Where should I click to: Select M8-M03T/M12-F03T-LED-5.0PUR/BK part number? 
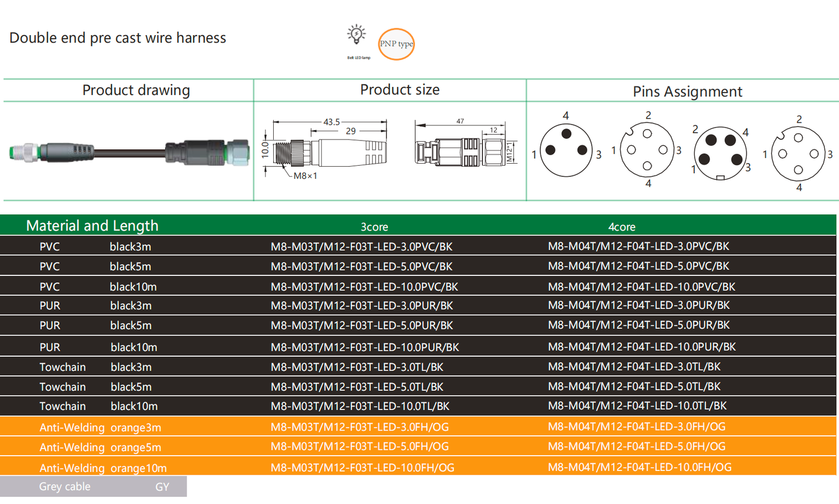[x=362, y=325]
